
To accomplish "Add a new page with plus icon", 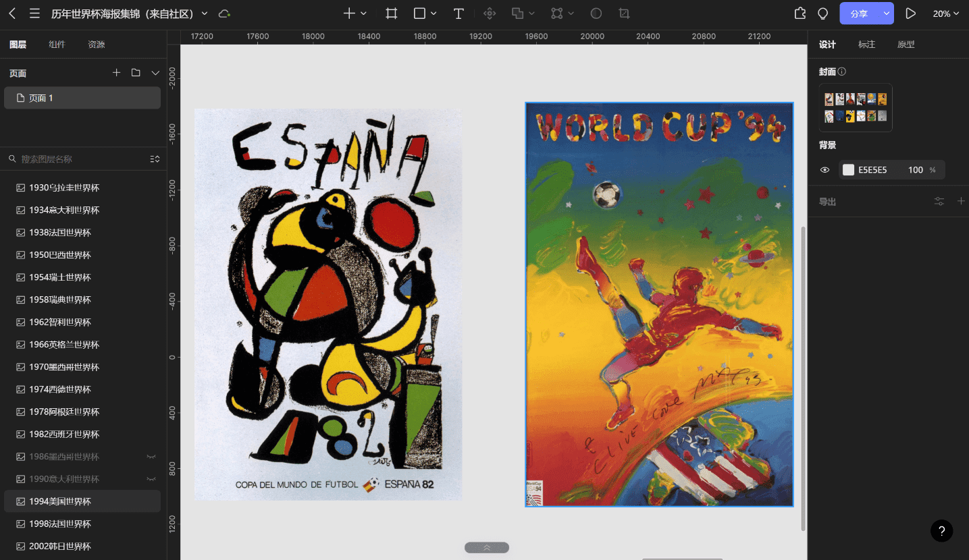I will pyautogui.click(x=116, y=73).
